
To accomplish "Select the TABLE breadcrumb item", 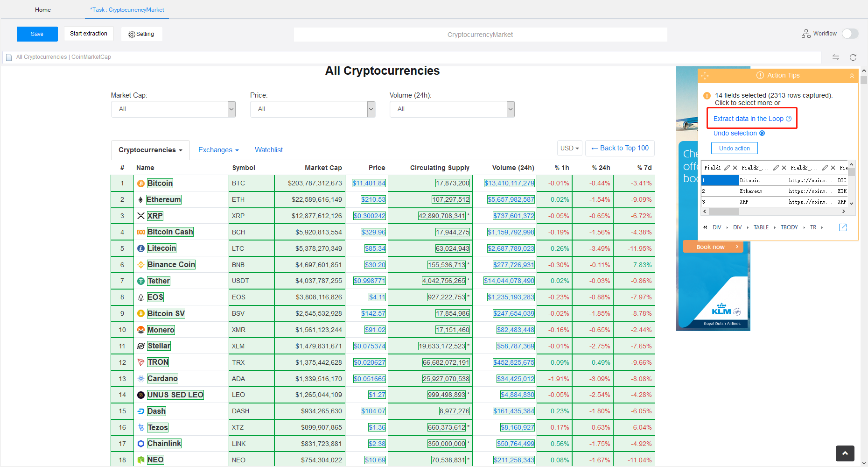I will tap(761, 227).
